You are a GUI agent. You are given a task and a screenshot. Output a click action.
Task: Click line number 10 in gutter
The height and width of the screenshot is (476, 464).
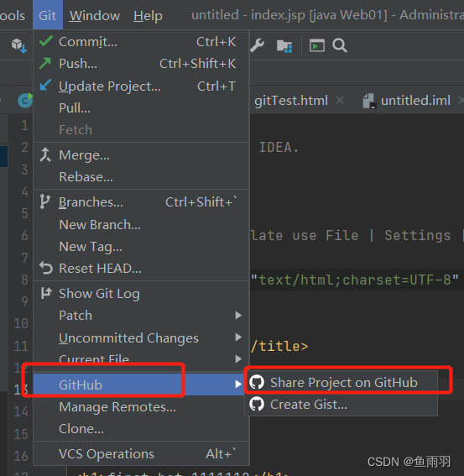pos(21,323)
